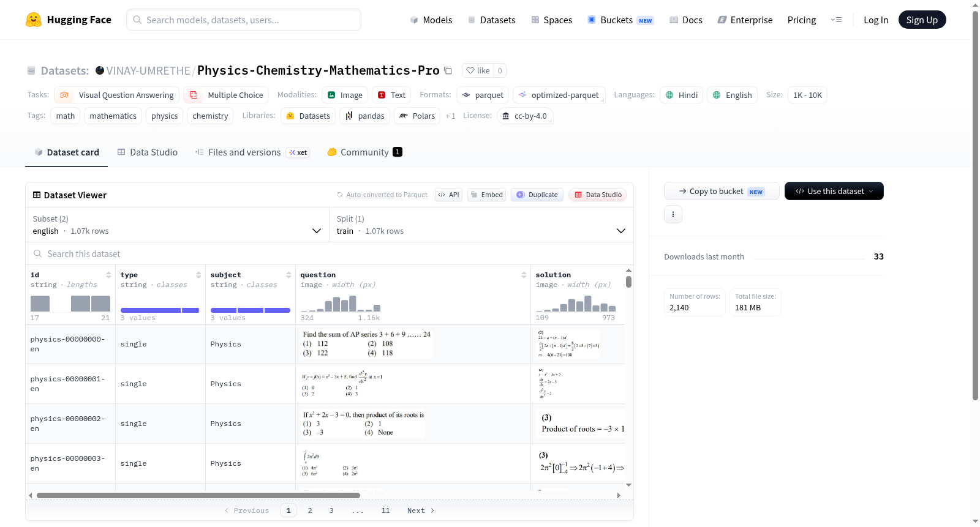Open the three-dot options menu
The image size is (980, 527).
click(673, 214)
